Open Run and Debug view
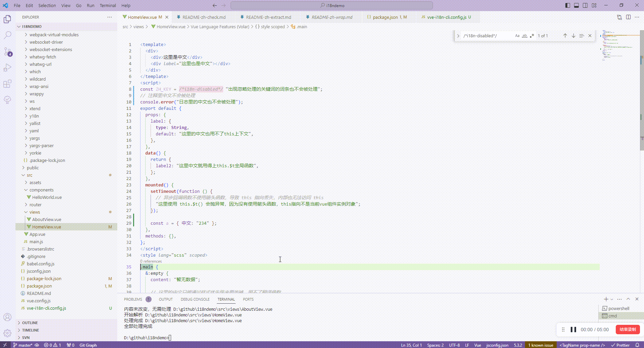This screenshot has width=644, height=348. click(x=7, y=68)
